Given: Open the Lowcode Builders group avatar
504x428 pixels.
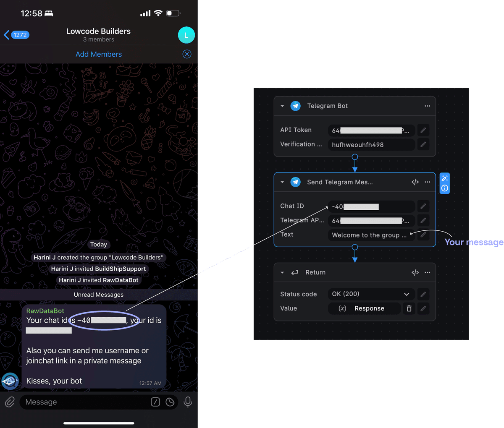Looking at the screenshot, I should pos(186,35).
